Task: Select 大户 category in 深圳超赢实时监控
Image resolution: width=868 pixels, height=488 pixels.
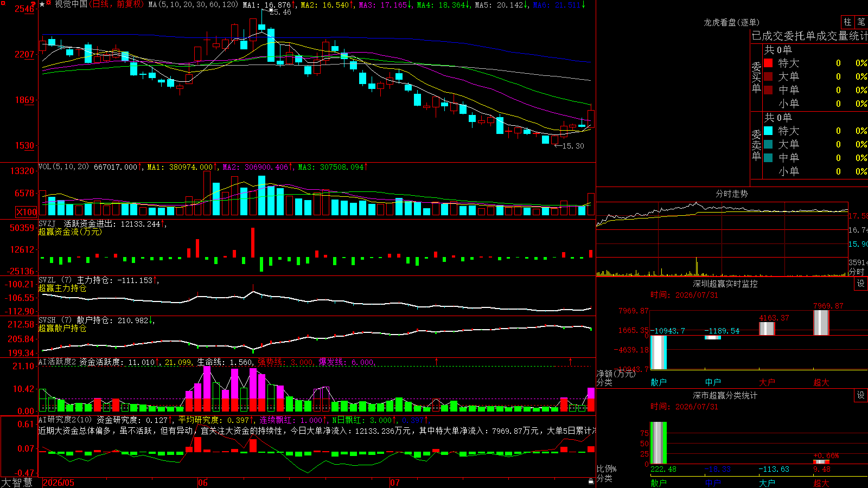Action: [x=767, y=382]
